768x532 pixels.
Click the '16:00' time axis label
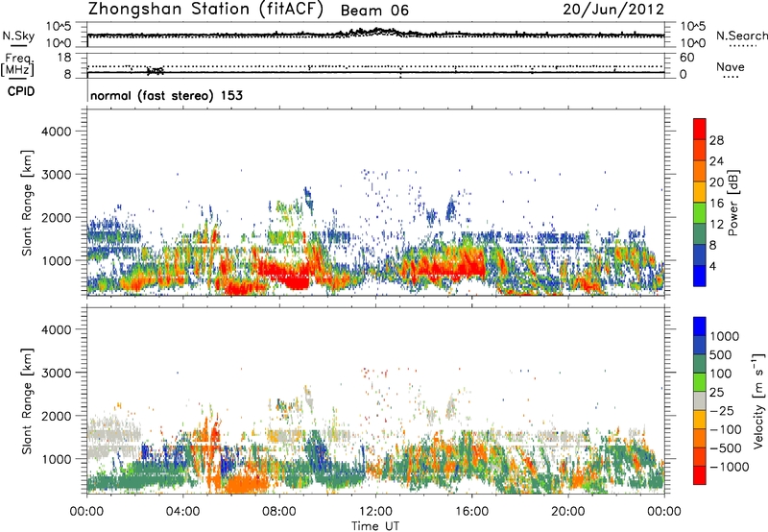(x=471, y=512)
